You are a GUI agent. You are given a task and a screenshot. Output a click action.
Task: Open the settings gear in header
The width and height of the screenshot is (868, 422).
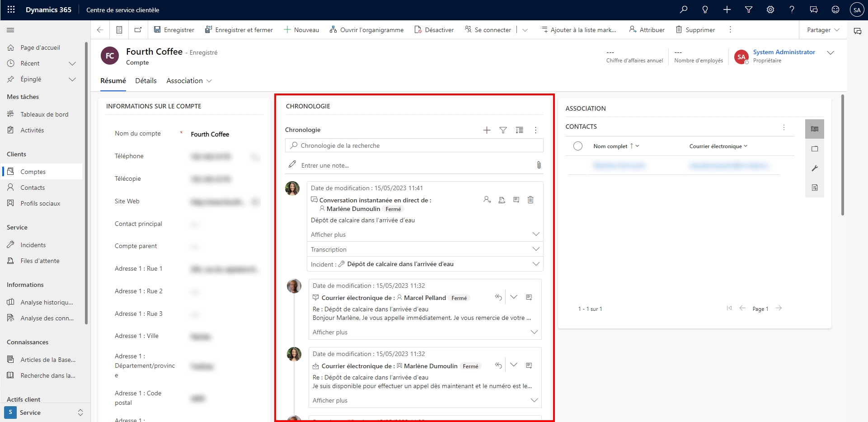(770, 9)
